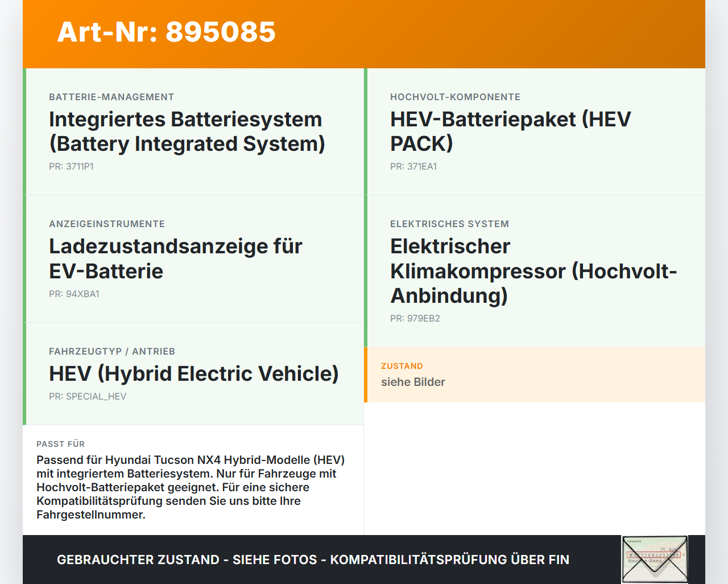Click the Art-Nr: 895085 heading

point(166,32)
